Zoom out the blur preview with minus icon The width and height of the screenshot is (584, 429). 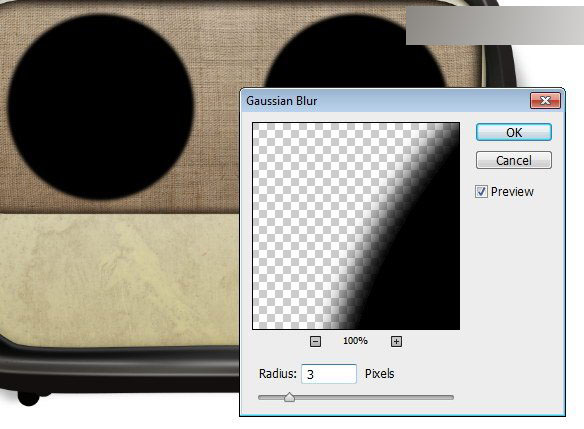tap(315, 341)
